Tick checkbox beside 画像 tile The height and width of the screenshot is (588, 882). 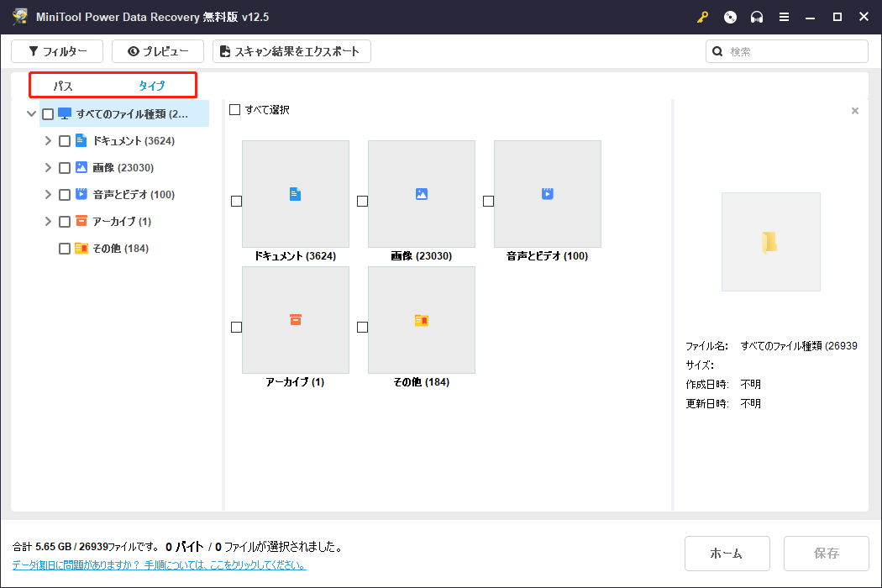pos(362,202)
